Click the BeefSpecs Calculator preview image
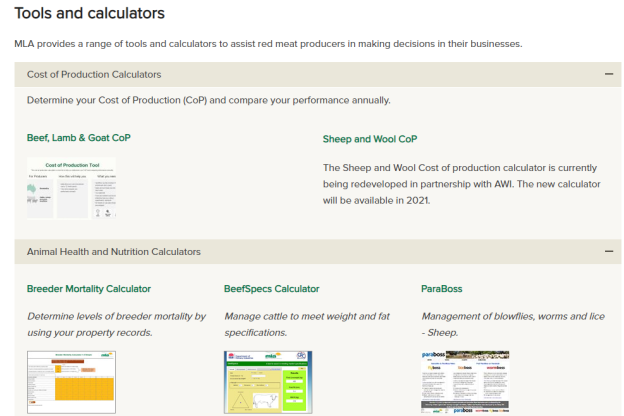The width and height of the screenshot is (624, 416). tap(268, 382)
